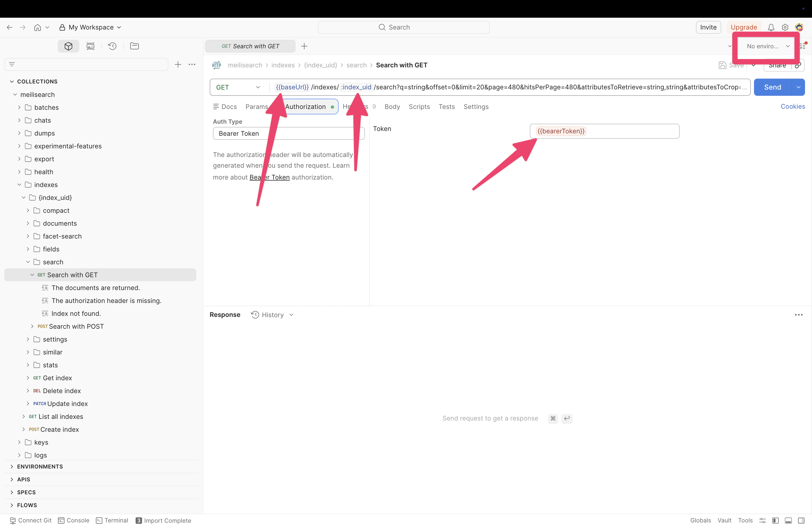Screen dimensions: 812x527
Task: Open Terminal from the status bar
Action: pos(111,520)
